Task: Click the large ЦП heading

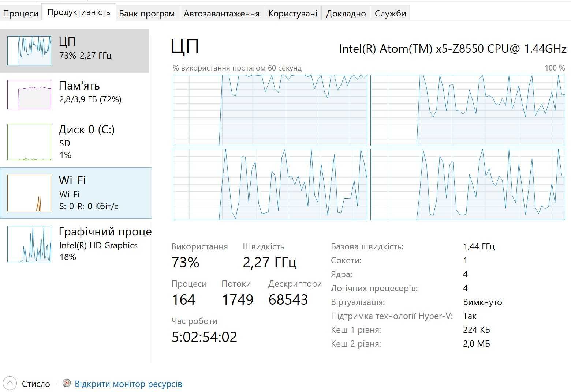Action: 185,46
